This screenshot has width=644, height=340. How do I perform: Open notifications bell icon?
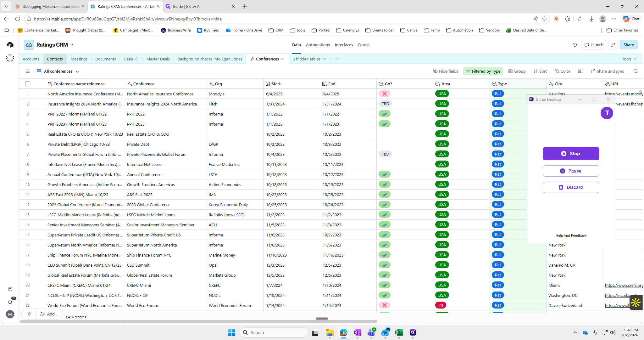coord(10,302)
